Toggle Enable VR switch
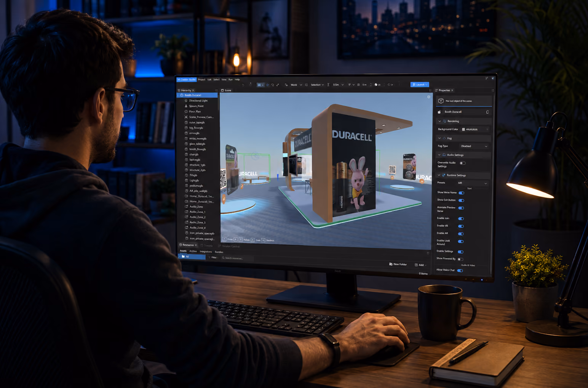The height and width of the screenshot is (388, 588). click(x=461, y=226)
